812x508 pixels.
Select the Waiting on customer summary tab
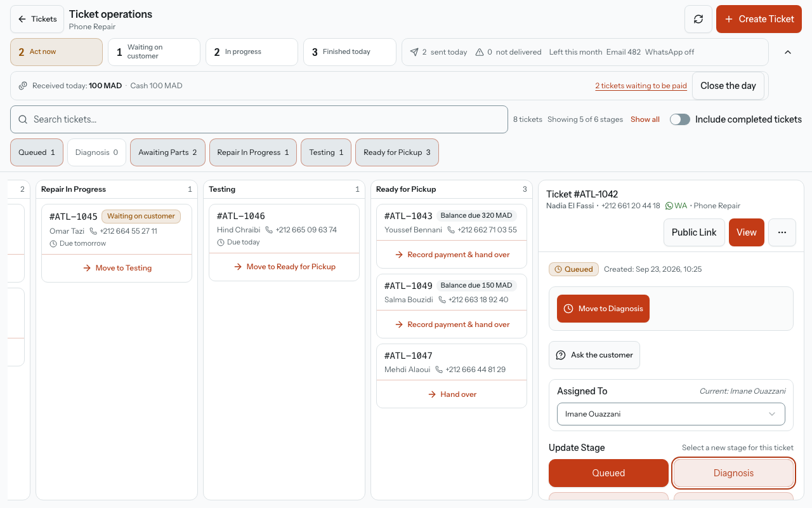point(154,52)
